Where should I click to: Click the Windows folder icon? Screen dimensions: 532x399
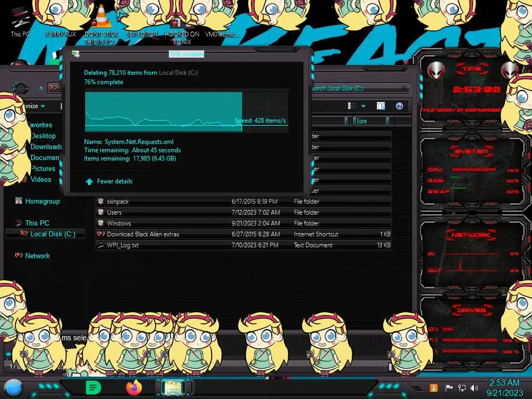point(101,223)
